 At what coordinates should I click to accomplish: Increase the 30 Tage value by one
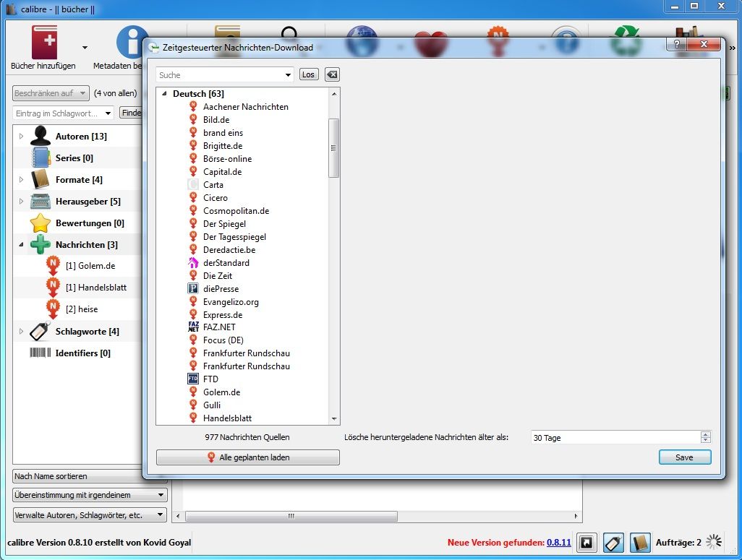(706, 434)
